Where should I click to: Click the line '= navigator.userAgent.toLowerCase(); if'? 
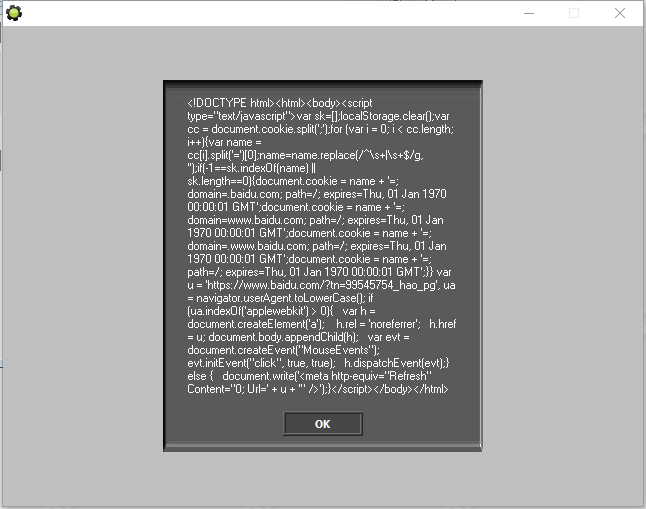(x=280, y=298)
